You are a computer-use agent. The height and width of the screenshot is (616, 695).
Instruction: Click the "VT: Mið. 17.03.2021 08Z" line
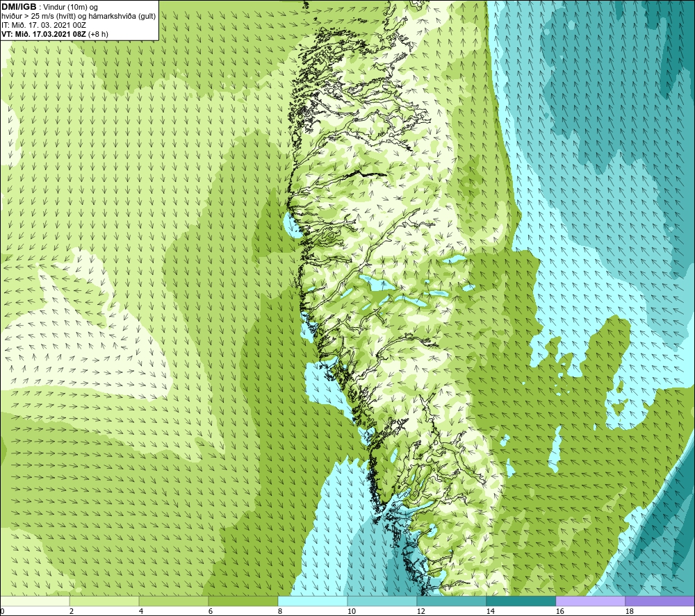44,34
